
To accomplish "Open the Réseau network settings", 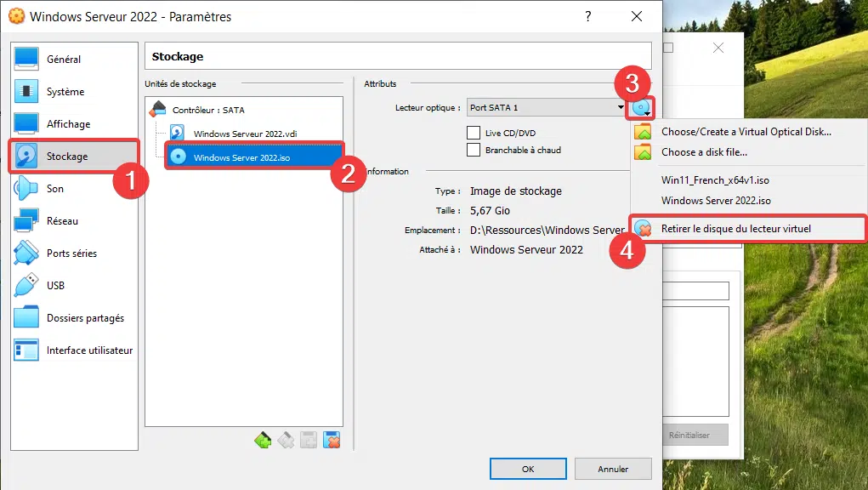I will click(74, 221).
